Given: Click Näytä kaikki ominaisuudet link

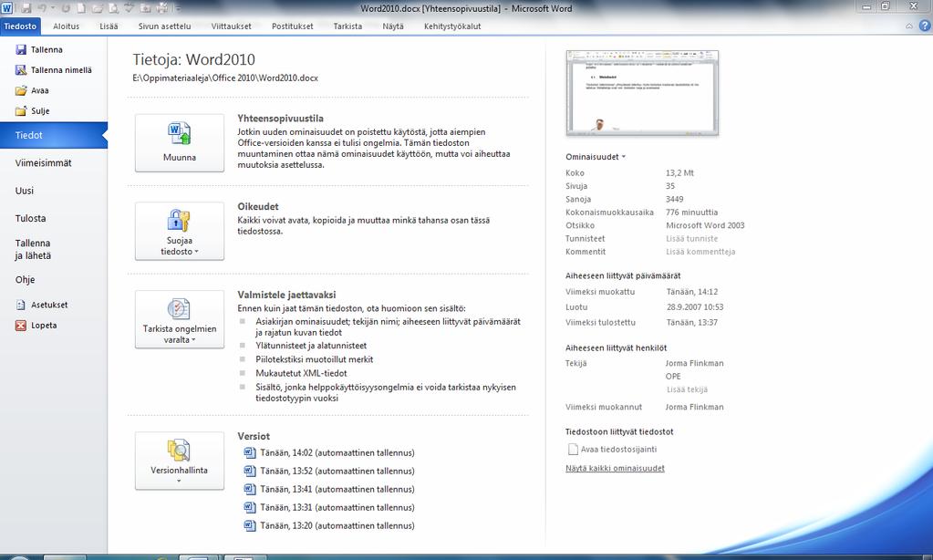Looking at the screenshot, I should pyautogui.click(x=615, y=469).
